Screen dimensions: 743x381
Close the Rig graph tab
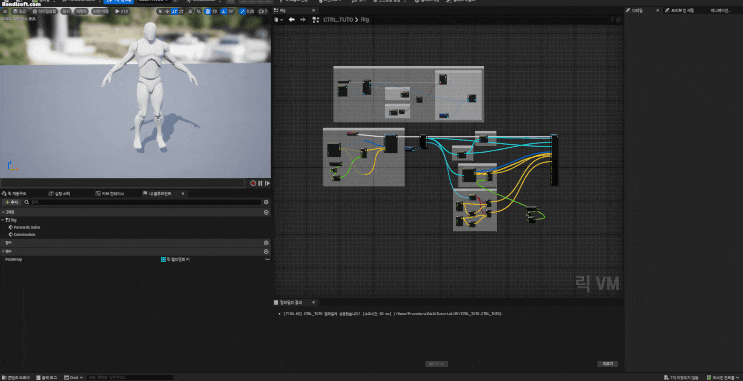tap(314, 10)
